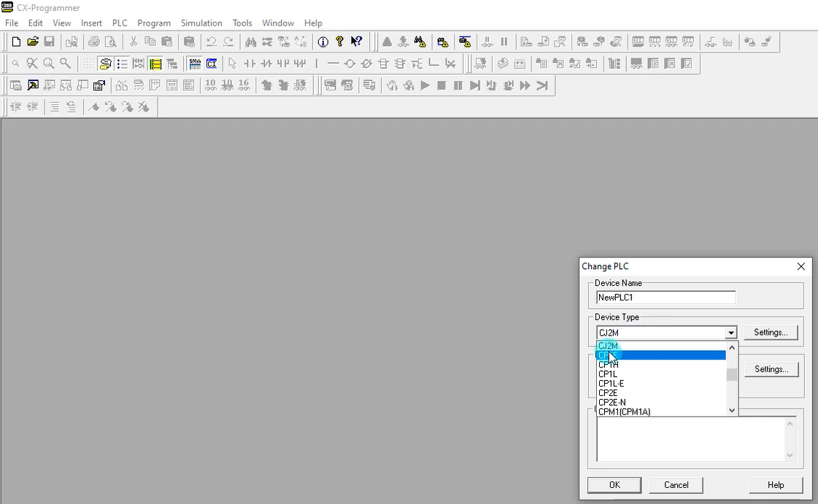Screen dimensions: 818x504
Task: Toggle the highlighted yellow rung view icon
Action: (x=155, y=63)
